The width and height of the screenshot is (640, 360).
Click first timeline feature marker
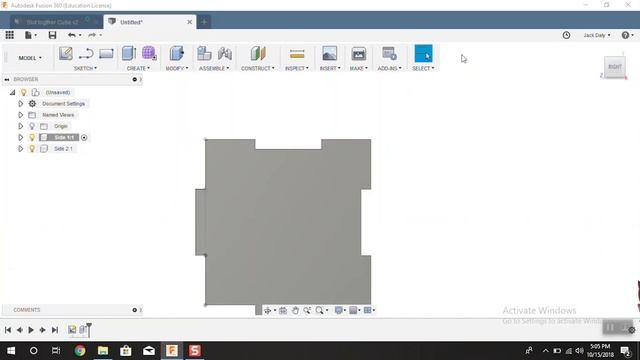[x=72, y=329]
